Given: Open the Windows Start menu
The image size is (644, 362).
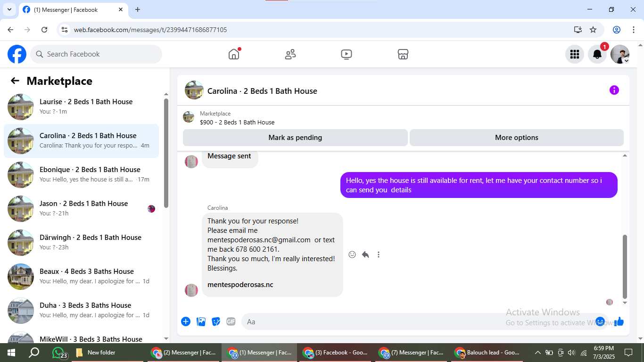Looking at the screenshot, I should click(x=11, y=353).
